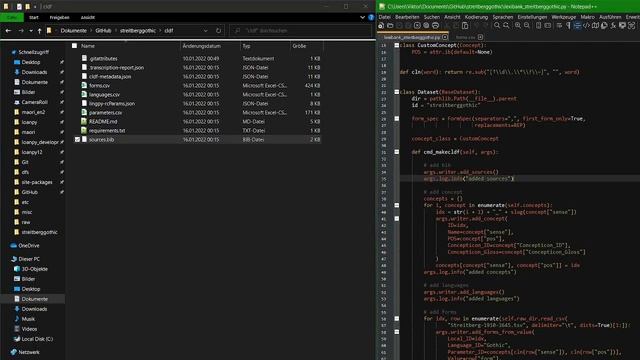Collapse the form_spec fold marker
This screenshot has height=360, width=640.
tap(396, 118)
